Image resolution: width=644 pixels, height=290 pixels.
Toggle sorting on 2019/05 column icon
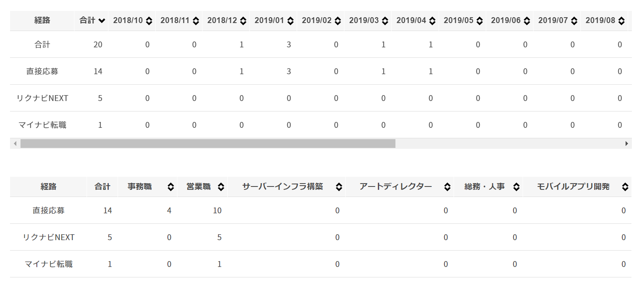tap(480, 21)
